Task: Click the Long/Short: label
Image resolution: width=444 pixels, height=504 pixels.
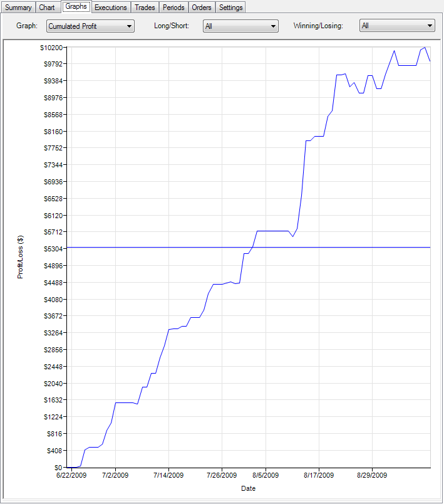Action: tap(172, 26)
